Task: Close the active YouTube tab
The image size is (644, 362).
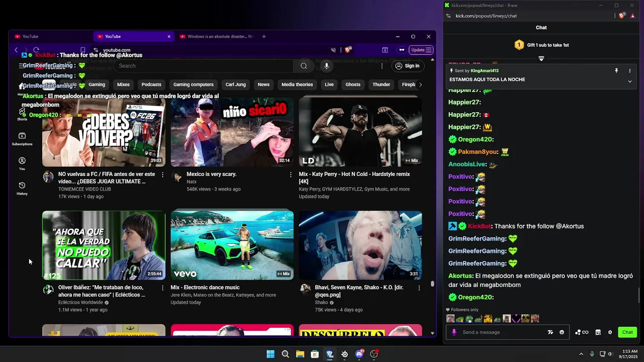Action: (169, 36)
